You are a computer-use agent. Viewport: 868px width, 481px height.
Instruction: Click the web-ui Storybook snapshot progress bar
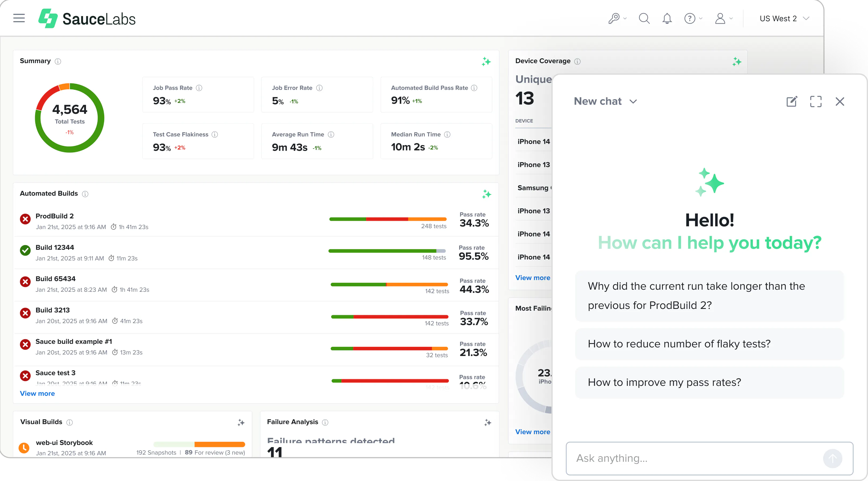coord(199,444)
